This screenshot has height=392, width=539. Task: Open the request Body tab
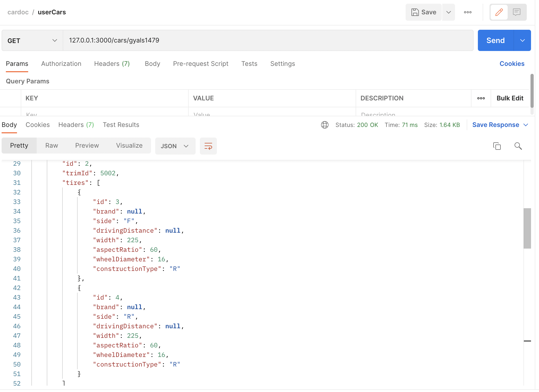153,64
